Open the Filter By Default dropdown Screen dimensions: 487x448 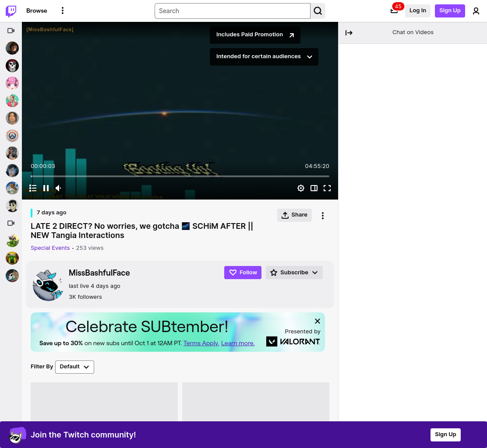click(x=74, y=367)
